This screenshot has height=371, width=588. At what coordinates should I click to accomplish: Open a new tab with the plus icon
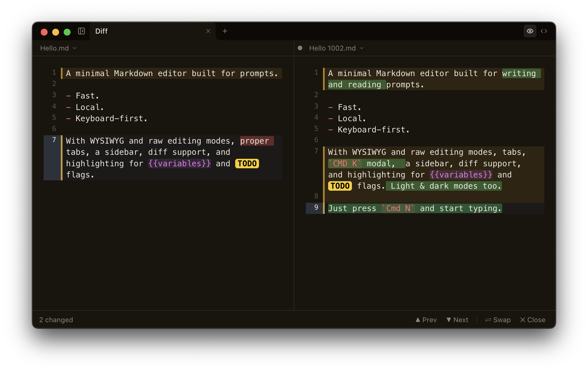225,31
